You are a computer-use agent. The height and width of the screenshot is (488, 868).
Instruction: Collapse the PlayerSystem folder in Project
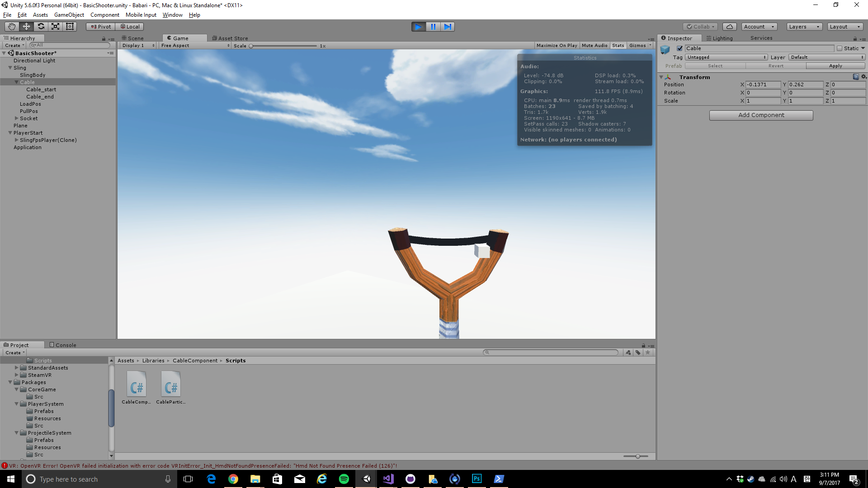(16, 404)
